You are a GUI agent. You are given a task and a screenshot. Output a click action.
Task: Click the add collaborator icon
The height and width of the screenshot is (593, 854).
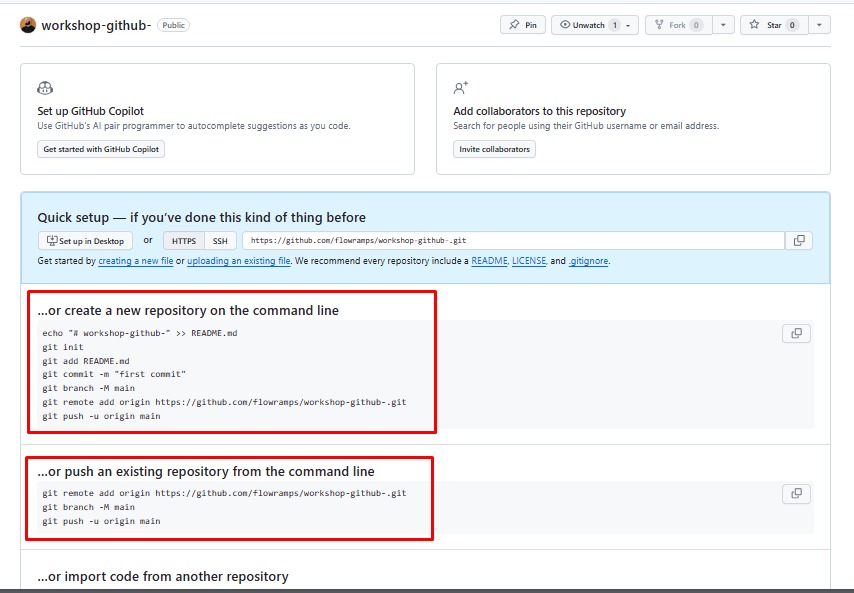click(x=461, y=88)
